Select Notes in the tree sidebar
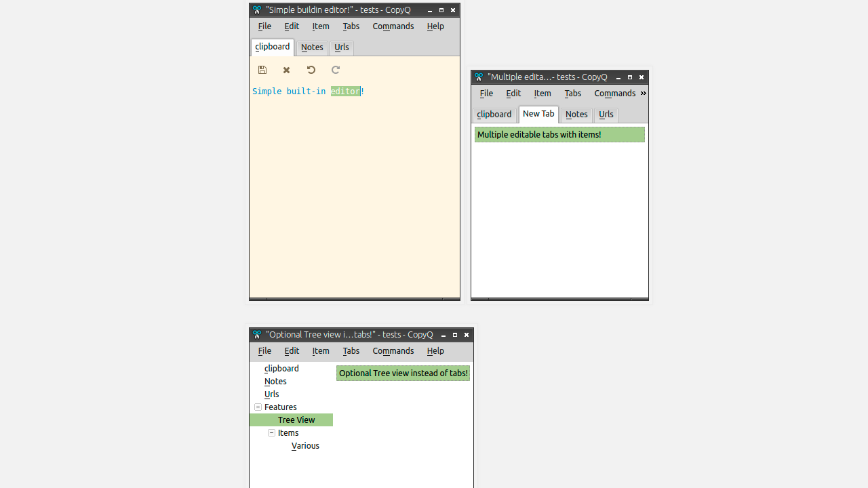 275,382
